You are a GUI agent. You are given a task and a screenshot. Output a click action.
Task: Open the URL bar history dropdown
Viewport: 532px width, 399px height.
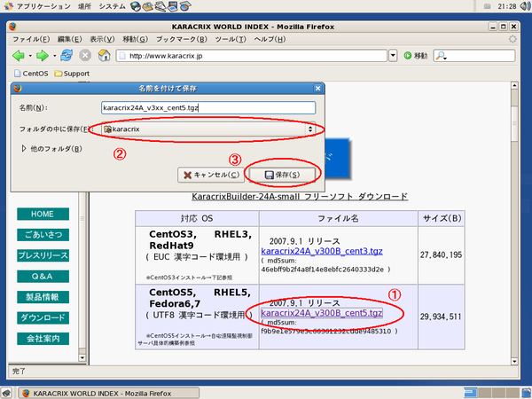click(393, 56)
